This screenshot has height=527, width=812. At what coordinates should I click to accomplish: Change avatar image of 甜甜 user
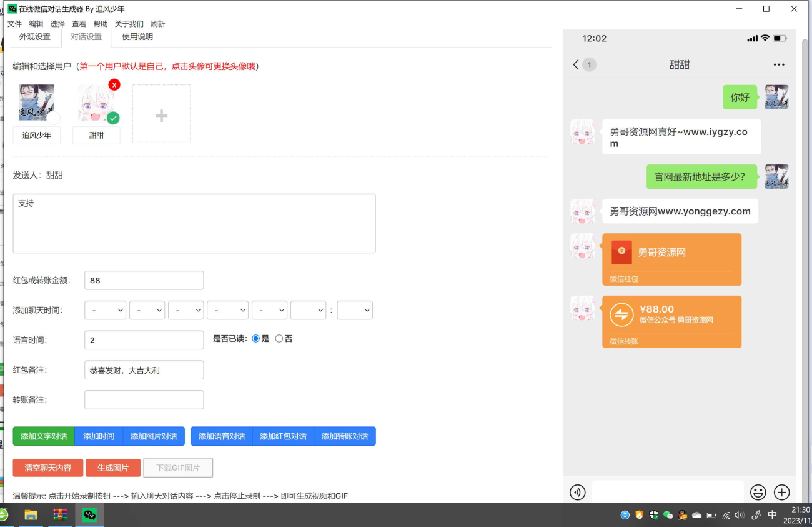tap(96, 103)
